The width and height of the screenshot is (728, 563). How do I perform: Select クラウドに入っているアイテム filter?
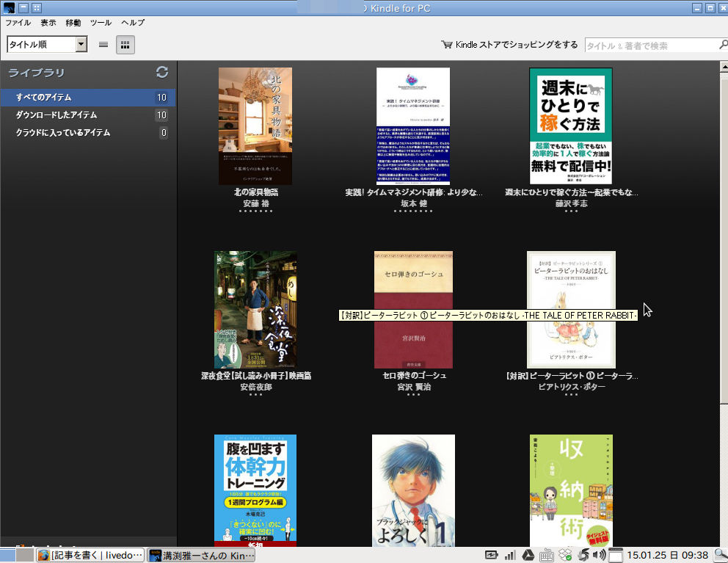point(88,133)
